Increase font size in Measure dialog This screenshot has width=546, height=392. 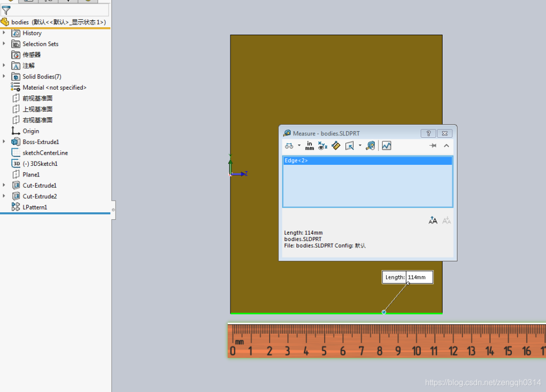coord(433,220)
